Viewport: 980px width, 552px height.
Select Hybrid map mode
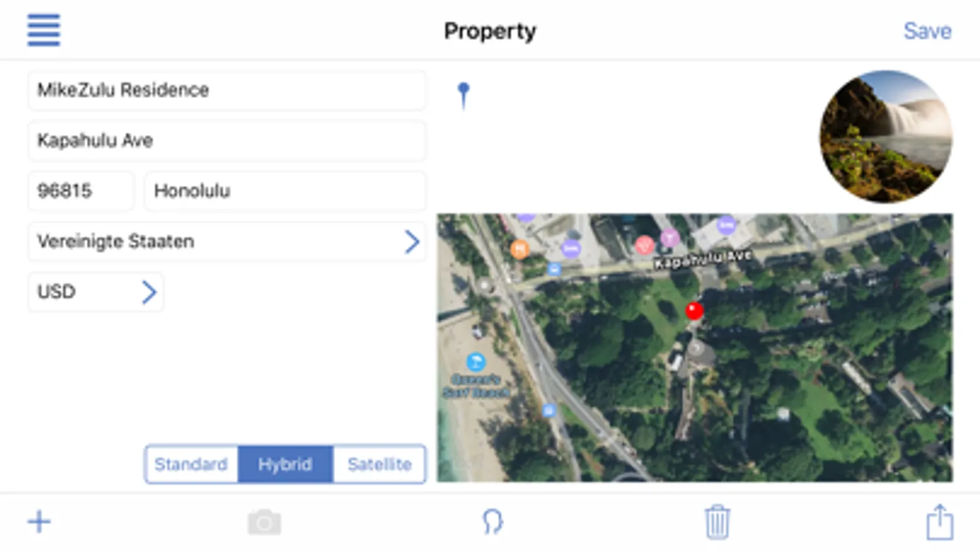[x=286, y=464]
